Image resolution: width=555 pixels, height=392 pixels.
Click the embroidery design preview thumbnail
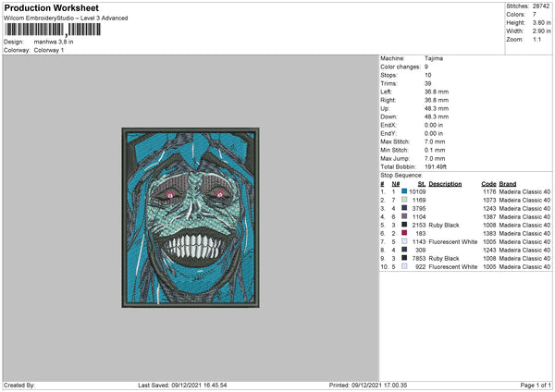coord(191,217)
